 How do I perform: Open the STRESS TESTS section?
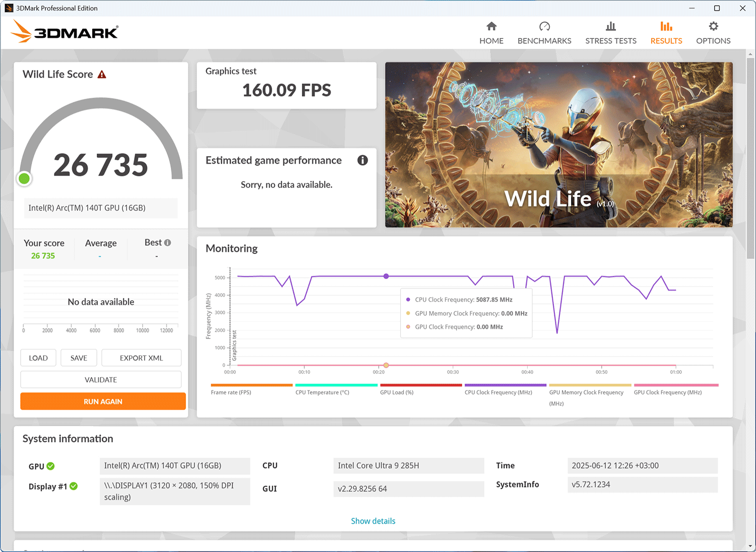(611, 33)
